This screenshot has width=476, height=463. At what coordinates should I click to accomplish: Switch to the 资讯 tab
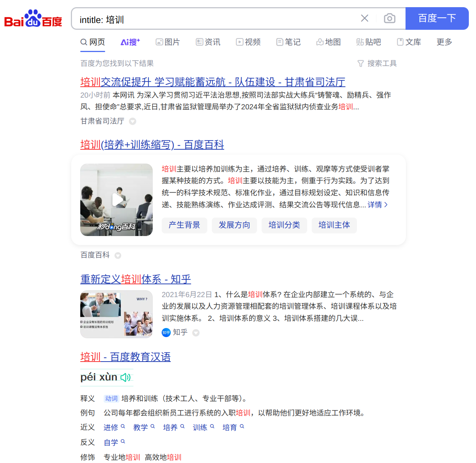(208, 42)
